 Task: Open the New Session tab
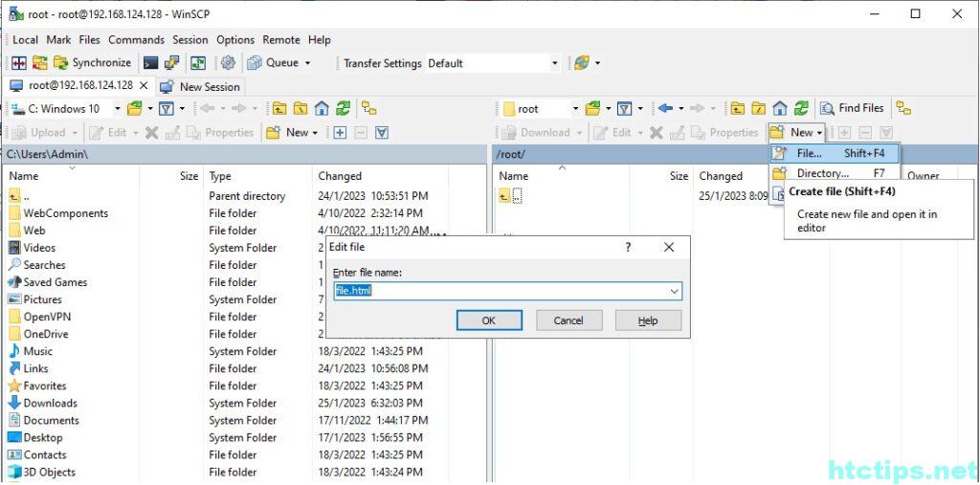coord(200,86)
